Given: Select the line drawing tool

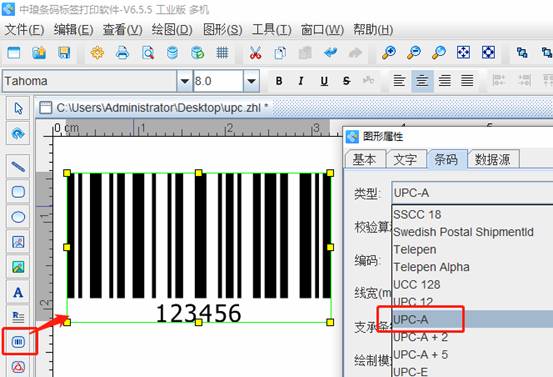Looking at the screenshot, I should click(x=18, y=166).
